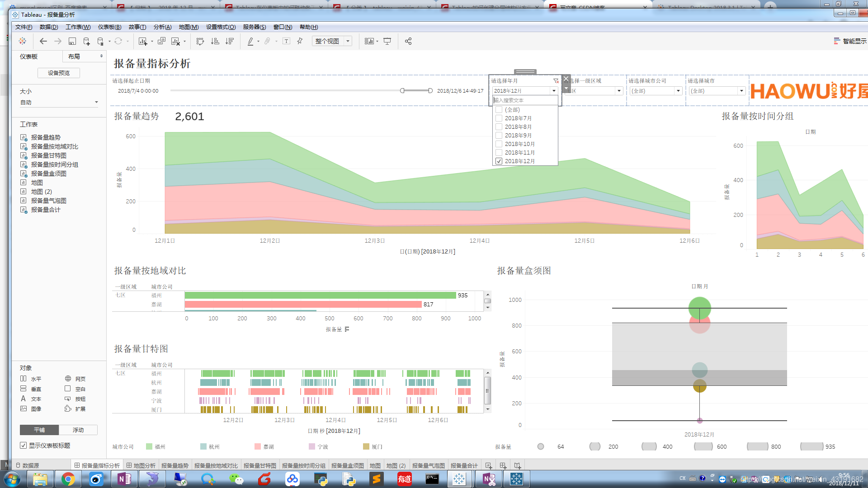Click the 福州 green legend color swatch
868x488 pixels.
[x=149, y=446]
